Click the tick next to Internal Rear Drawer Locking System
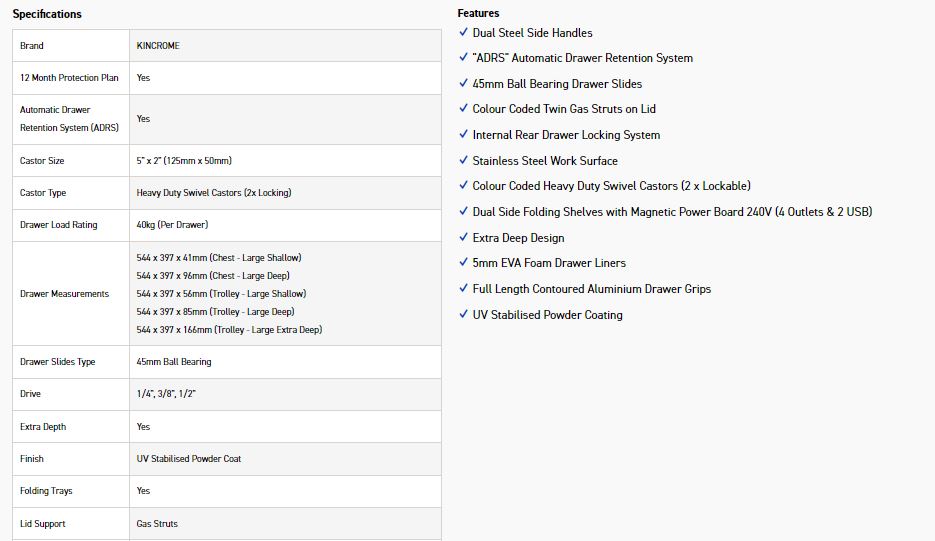This screenshot has height=541, width=935. 463,134
